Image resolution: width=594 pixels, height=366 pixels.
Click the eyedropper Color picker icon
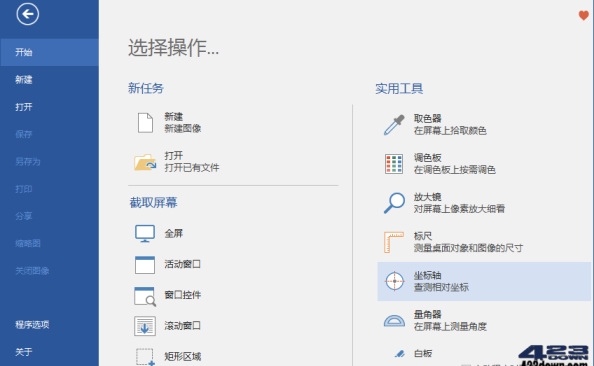coord(394,125)
